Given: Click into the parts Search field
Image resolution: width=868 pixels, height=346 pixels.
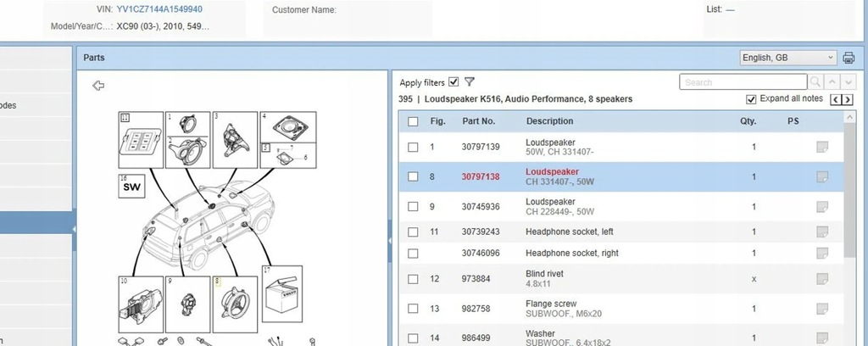Looking at the screenshot, I should pos(743,82).
